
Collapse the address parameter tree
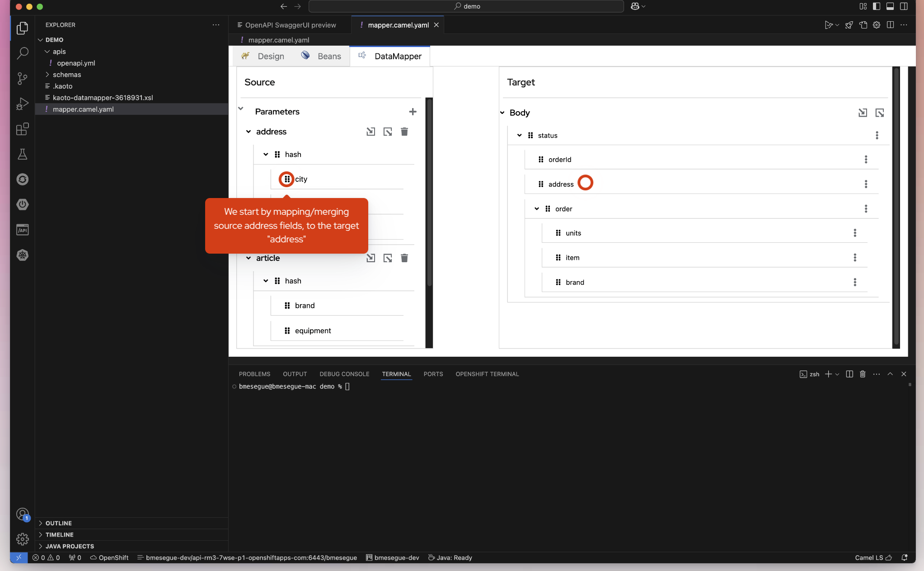248,132
